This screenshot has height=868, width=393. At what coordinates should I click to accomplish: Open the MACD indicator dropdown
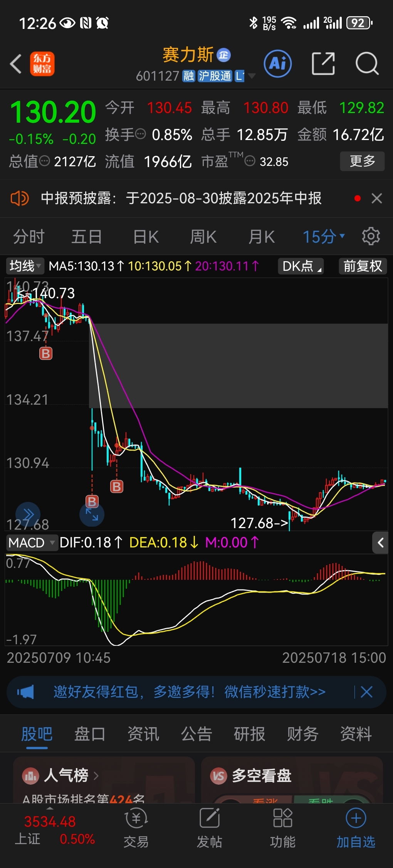point(32,543)
